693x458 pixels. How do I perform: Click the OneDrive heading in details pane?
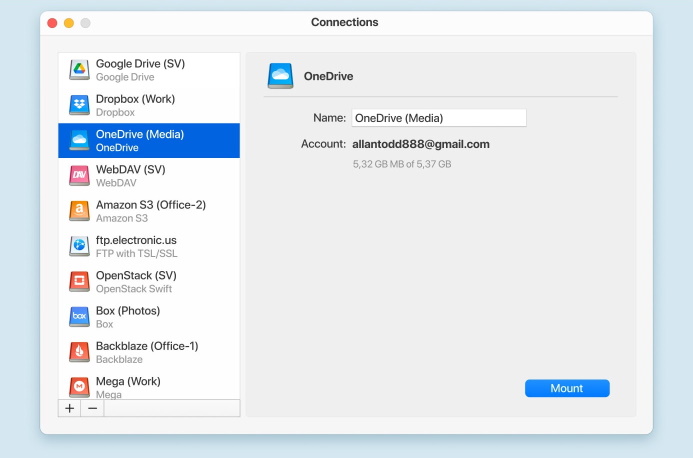(328, 76)
